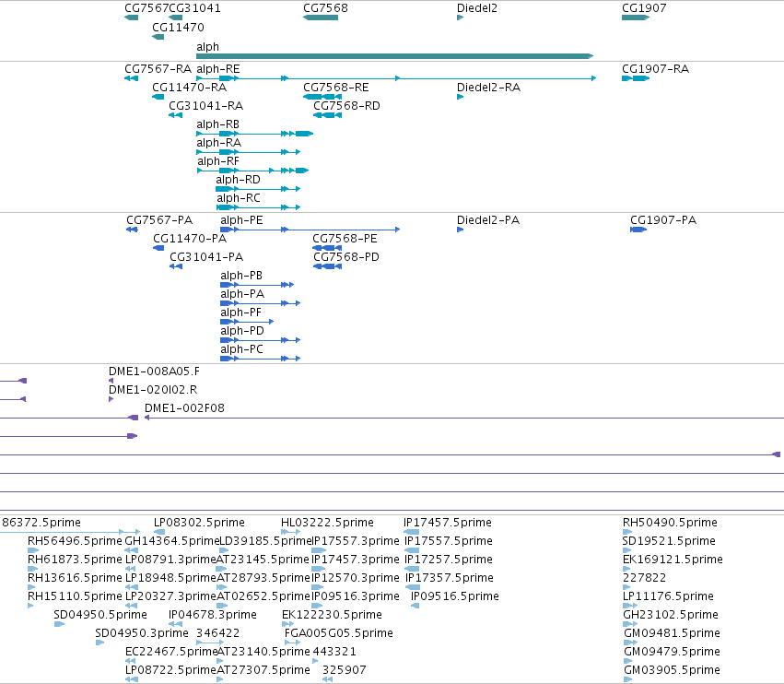Click the CG31041 gene label
The image size is (784, 684).
(195, 8)
